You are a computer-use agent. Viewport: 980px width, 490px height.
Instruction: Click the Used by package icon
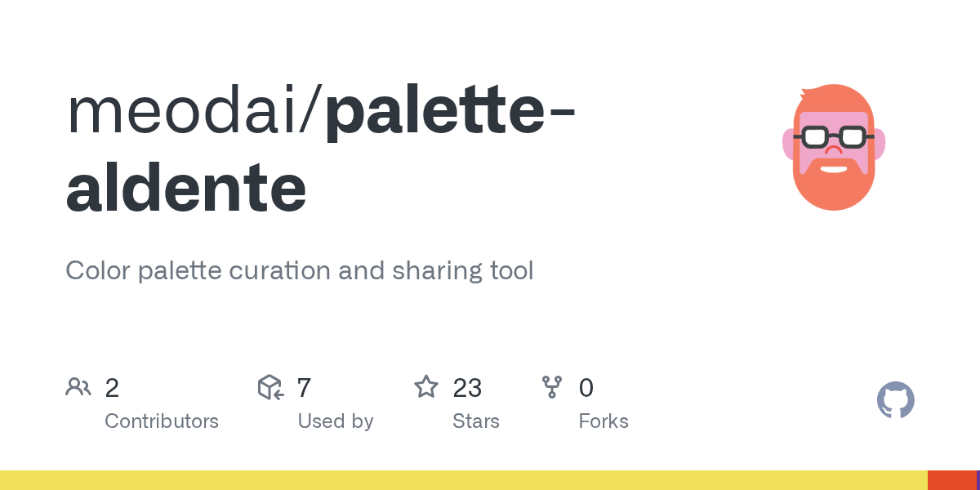click(270, 387)
